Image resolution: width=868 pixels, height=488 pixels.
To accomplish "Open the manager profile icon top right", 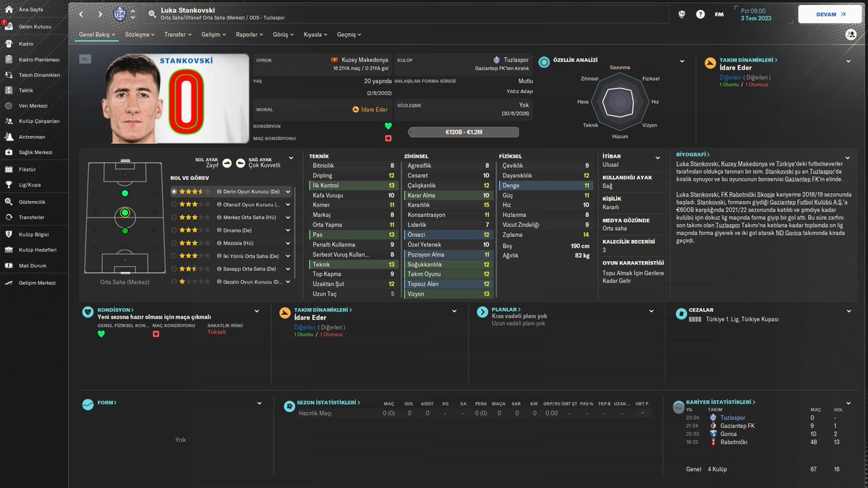I will coord(850,34).
